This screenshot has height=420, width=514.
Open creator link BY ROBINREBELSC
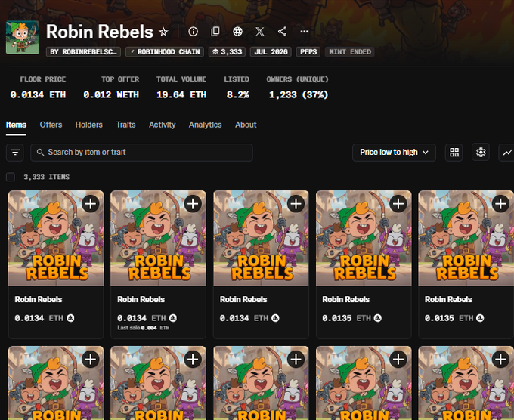tap(84, 52)
